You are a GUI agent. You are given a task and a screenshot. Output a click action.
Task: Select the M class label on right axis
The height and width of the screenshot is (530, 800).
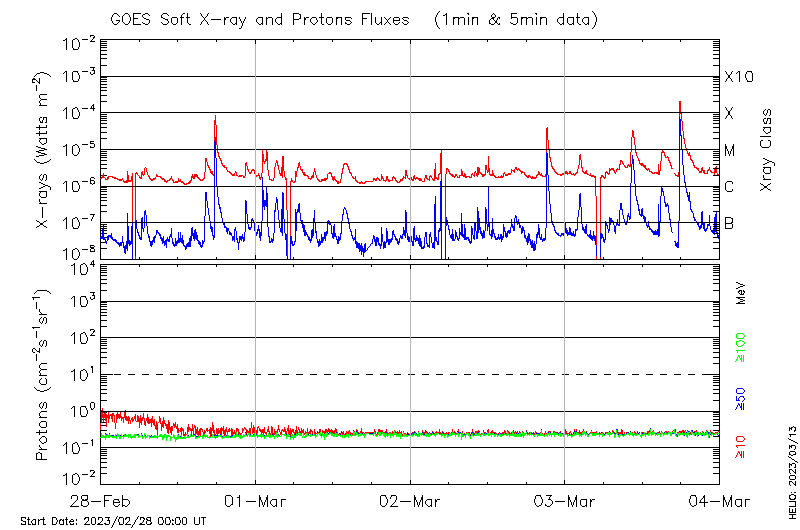pos(730,150)
